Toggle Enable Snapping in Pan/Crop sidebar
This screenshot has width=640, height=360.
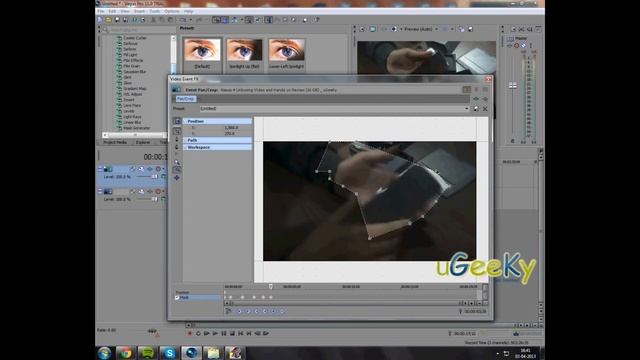pyautogui.click(x=177, y=169)
